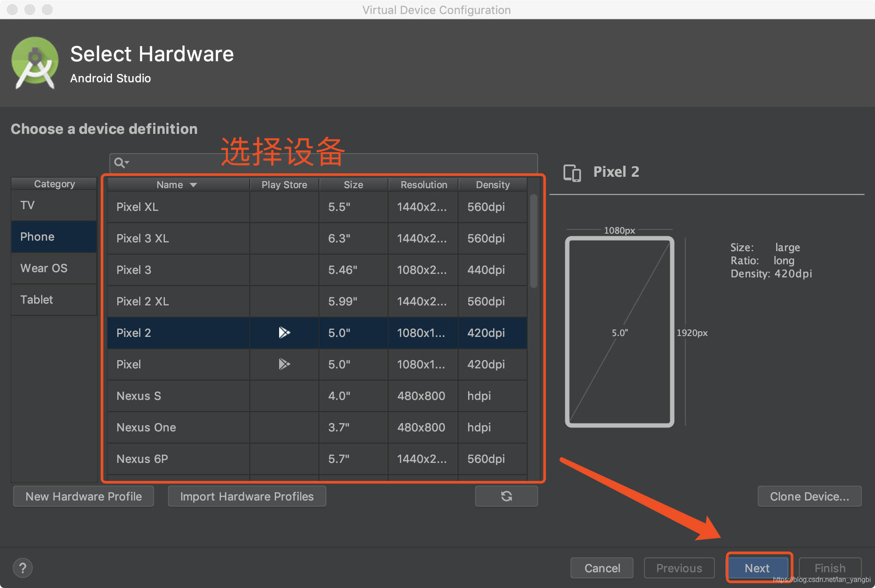Click the refresh device list icon button

[x=506, y=496]
